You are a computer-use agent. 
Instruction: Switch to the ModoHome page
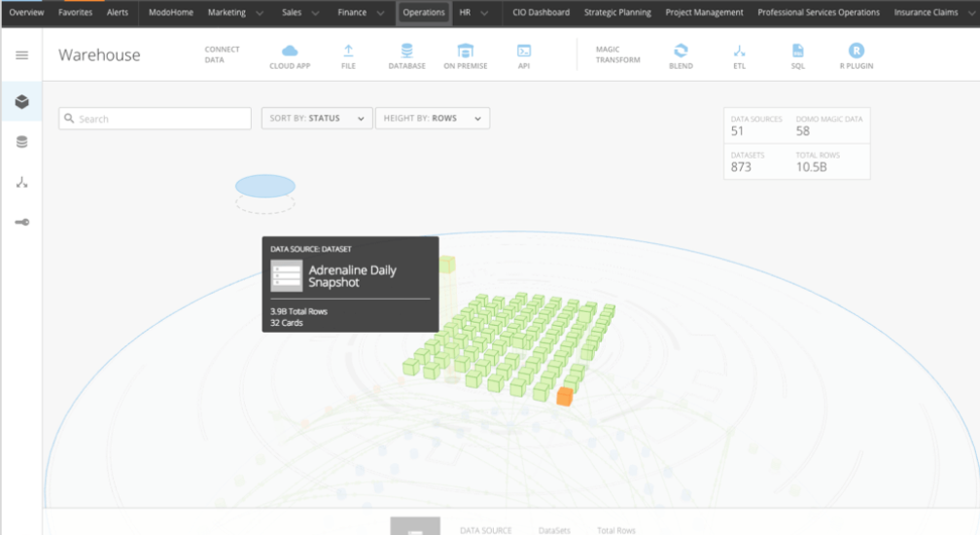[171, 12]
